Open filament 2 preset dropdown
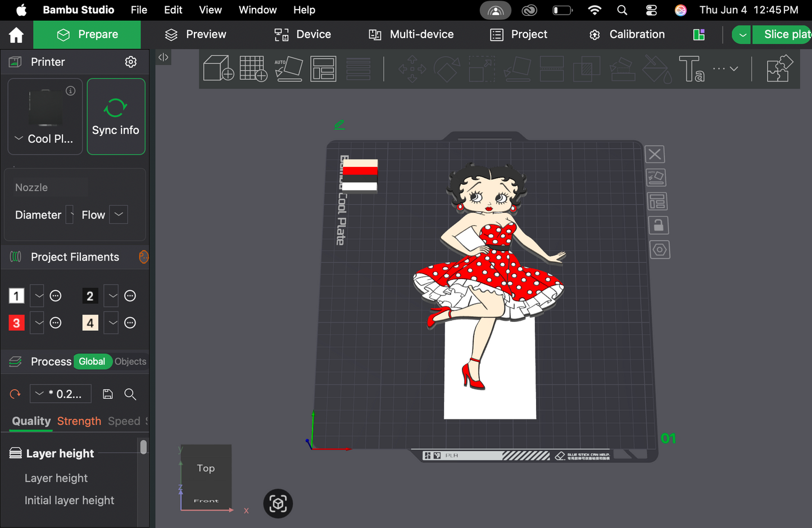The width and height of the screenshot is (812, 528). [x=112, y=296]
